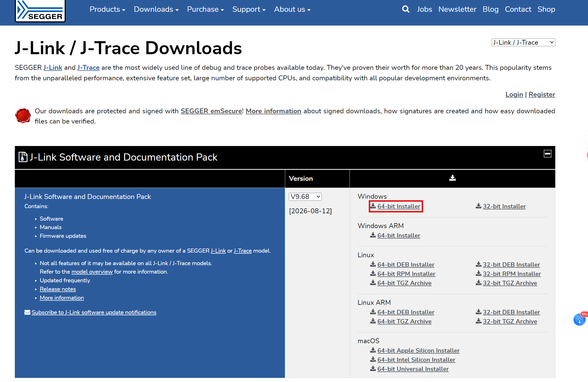Download the Windows 64-bit Installer
588x382 pixels.
[x=395, y=206]
